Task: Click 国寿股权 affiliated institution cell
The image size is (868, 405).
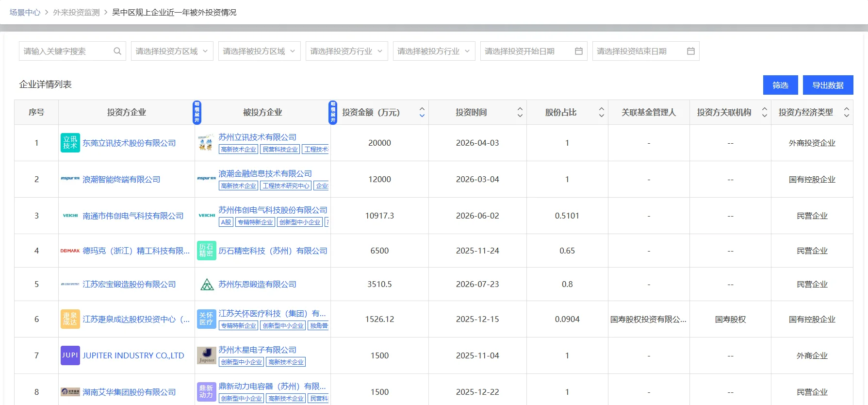Action: [730, 319]
